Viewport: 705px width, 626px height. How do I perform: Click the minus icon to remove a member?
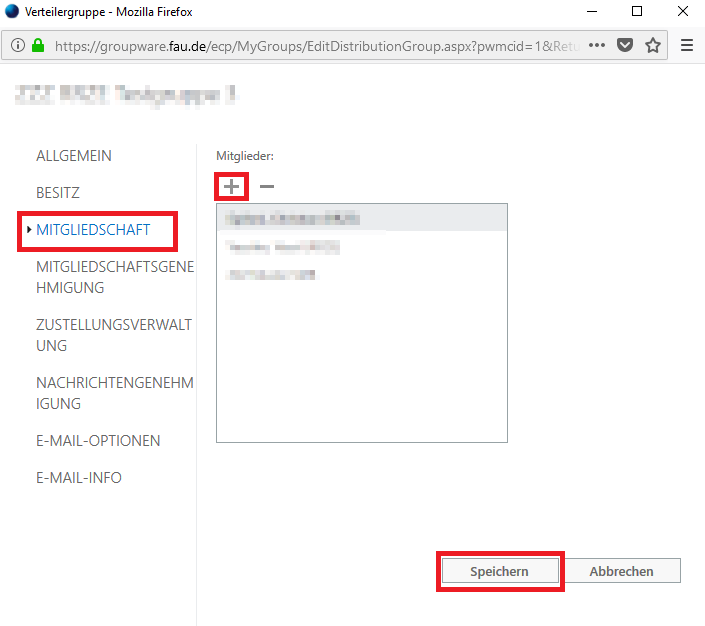pos(267,186)
